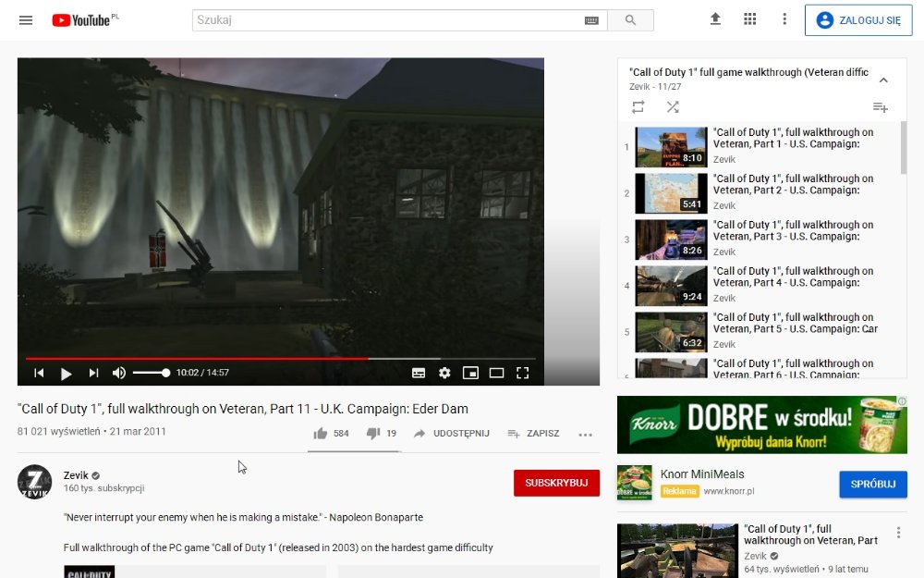This screenshot has width=924, height=578.
Task: Click the Zaloguj się sign-in button
Action: pos(858,20)
